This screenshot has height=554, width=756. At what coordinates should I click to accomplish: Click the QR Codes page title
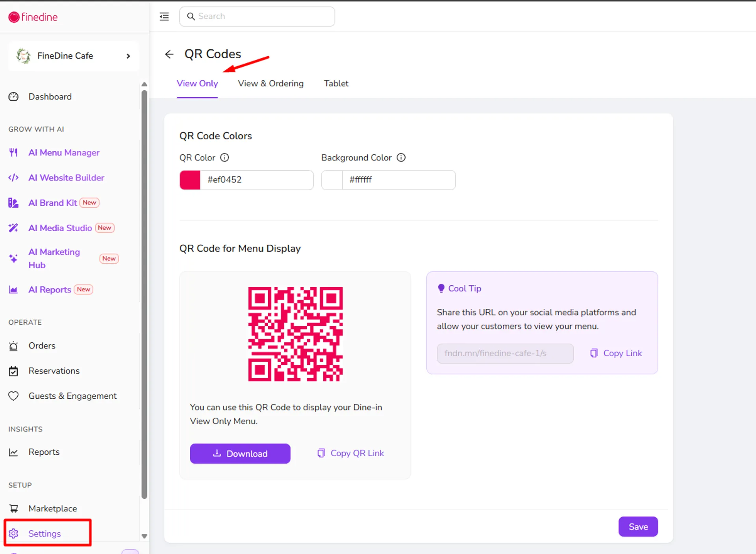pos(213,54)
